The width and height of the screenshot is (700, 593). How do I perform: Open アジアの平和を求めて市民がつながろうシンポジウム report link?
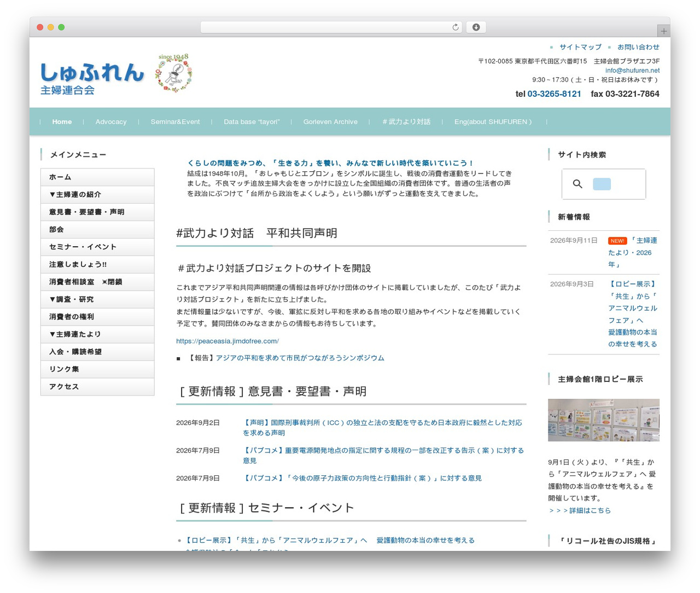[300, 358]
